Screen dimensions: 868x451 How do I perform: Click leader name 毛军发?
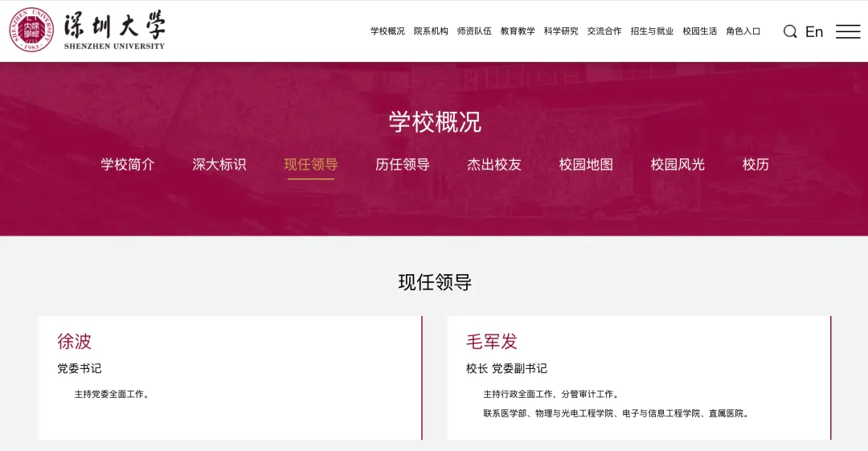pyautogui.click(x=492, y=342)
